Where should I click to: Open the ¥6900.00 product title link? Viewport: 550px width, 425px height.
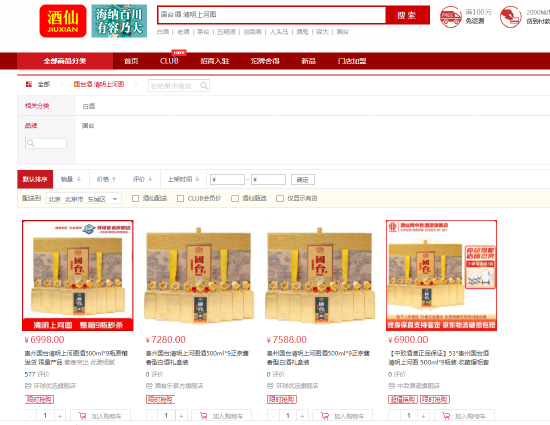pos(438,358)
